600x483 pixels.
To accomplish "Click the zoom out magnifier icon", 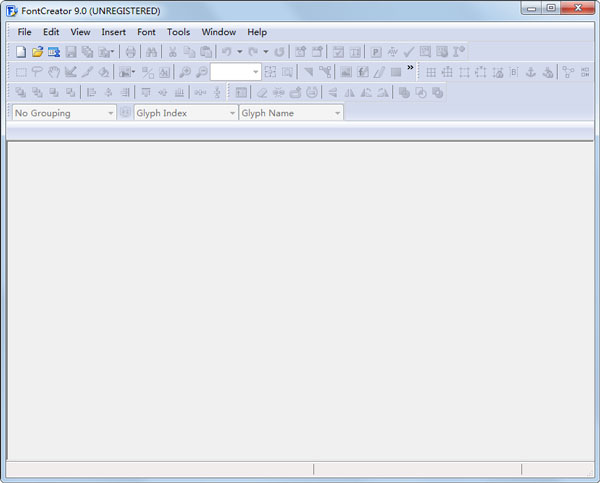I will (x=202, y=72).
